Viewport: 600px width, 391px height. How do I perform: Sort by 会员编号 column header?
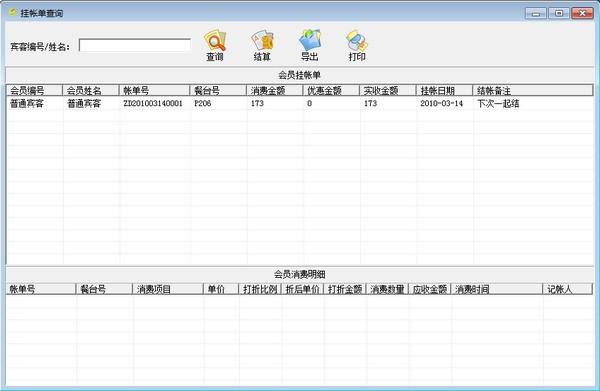tap(34, 91)
